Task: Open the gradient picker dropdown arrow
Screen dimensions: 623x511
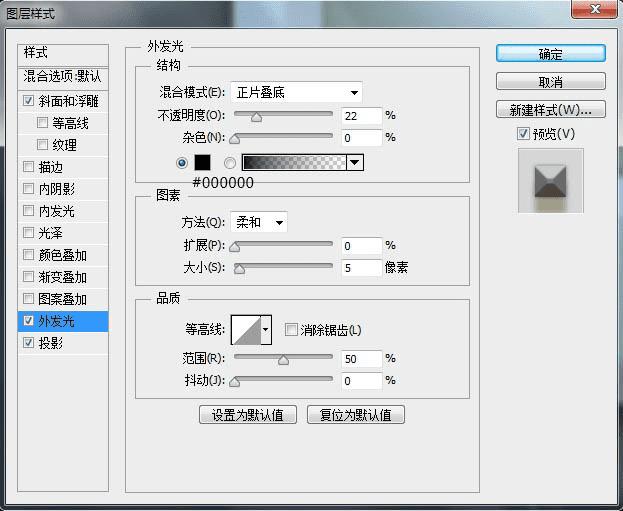Action: pos(355,163)
